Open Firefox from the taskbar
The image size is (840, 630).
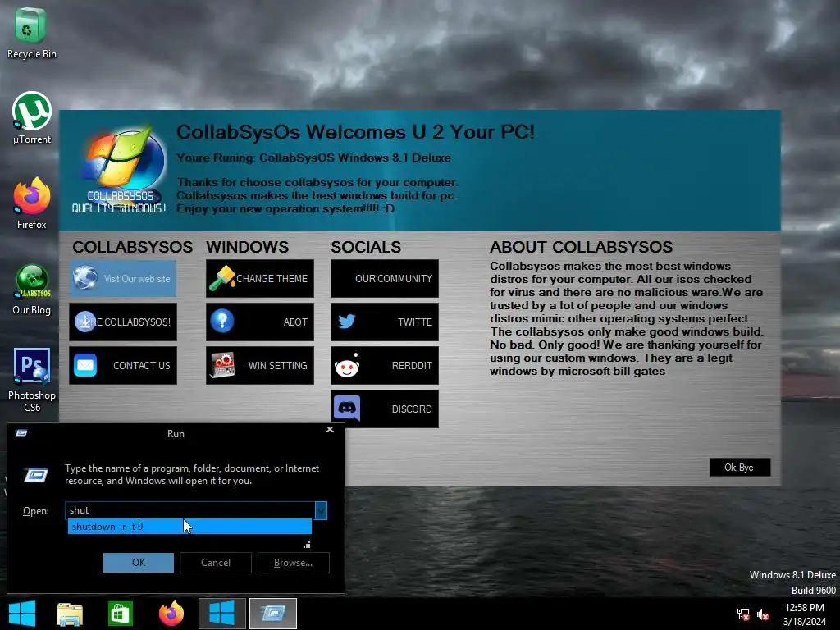point(171,614)
